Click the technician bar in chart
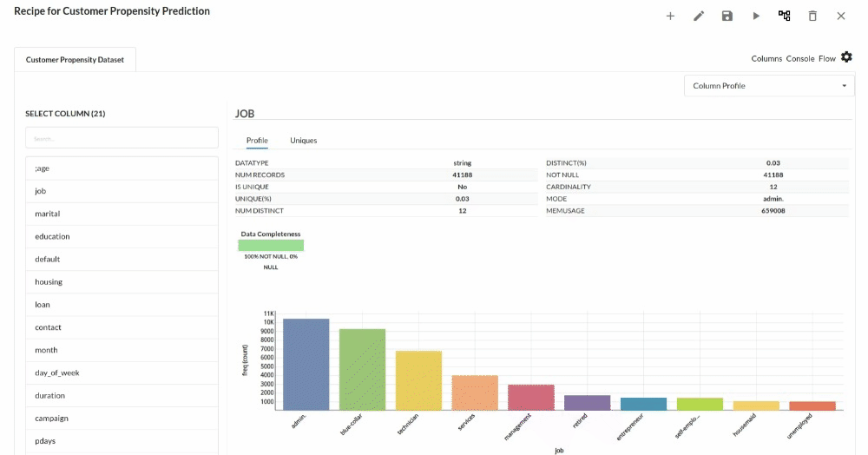Viewport: 868px width, 455px height. pos(418,380)
